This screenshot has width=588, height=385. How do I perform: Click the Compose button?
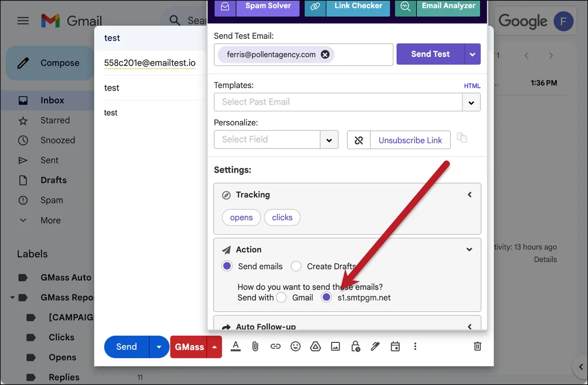(49, 63)
